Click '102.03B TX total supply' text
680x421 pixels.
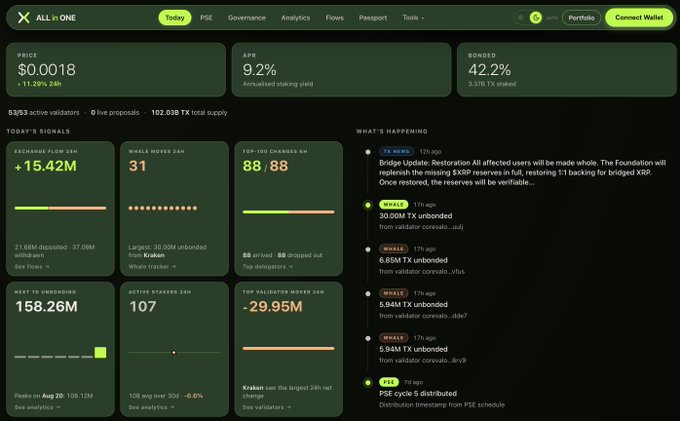pyautogui.click(x=189, y=112)
